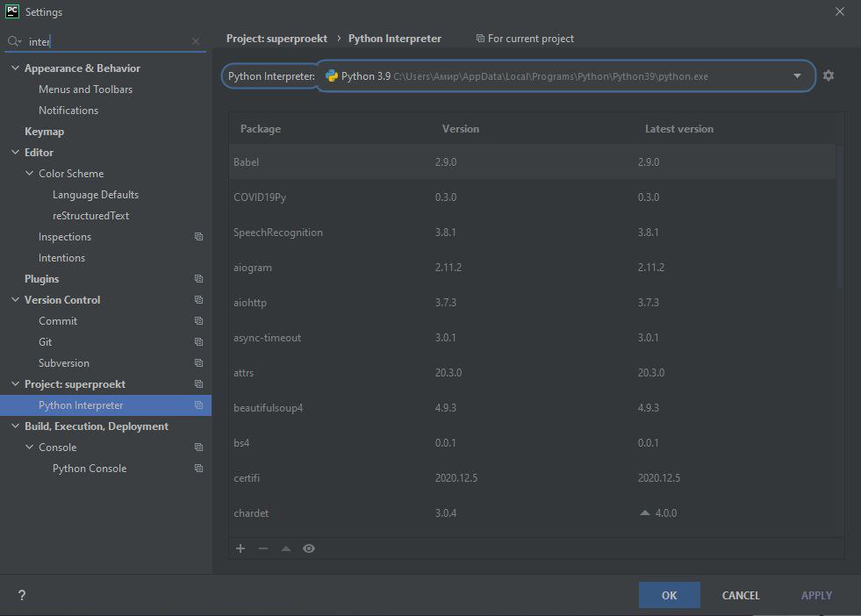Screen dimensions: 861x616
Task: Collapse the Version Control section
Action: [16, 300]
